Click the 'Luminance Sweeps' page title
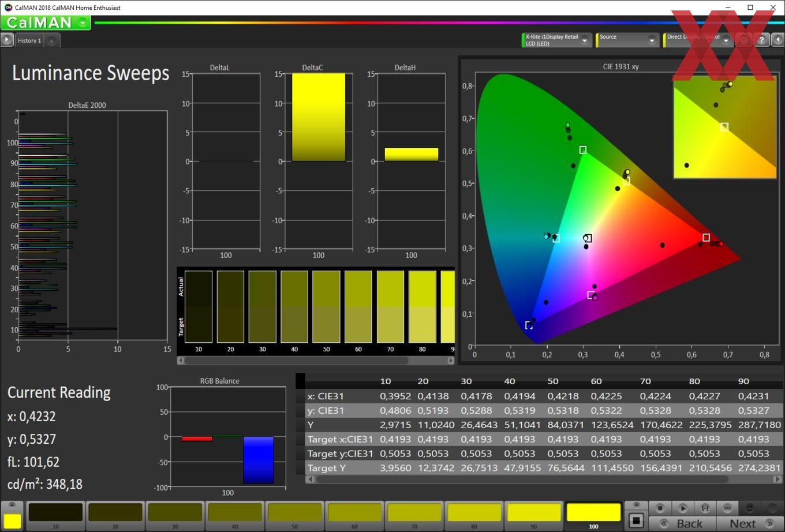Image resolution: width=785 pixels, height=532 pixels. pos(91,73)
